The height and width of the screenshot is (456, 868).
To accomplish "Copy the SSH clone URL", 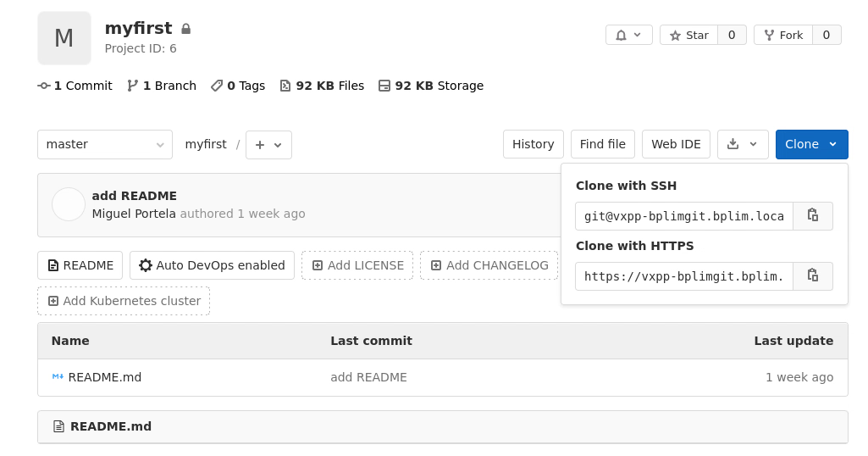I will (x=812, y=215).
